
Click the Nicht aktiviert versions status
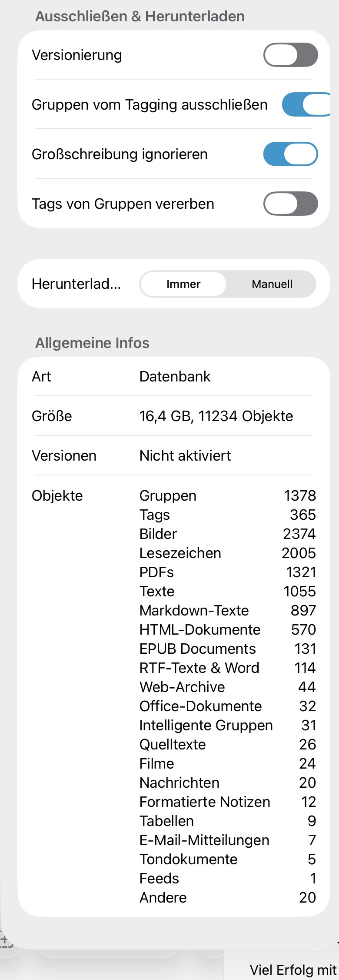(185, 456)
